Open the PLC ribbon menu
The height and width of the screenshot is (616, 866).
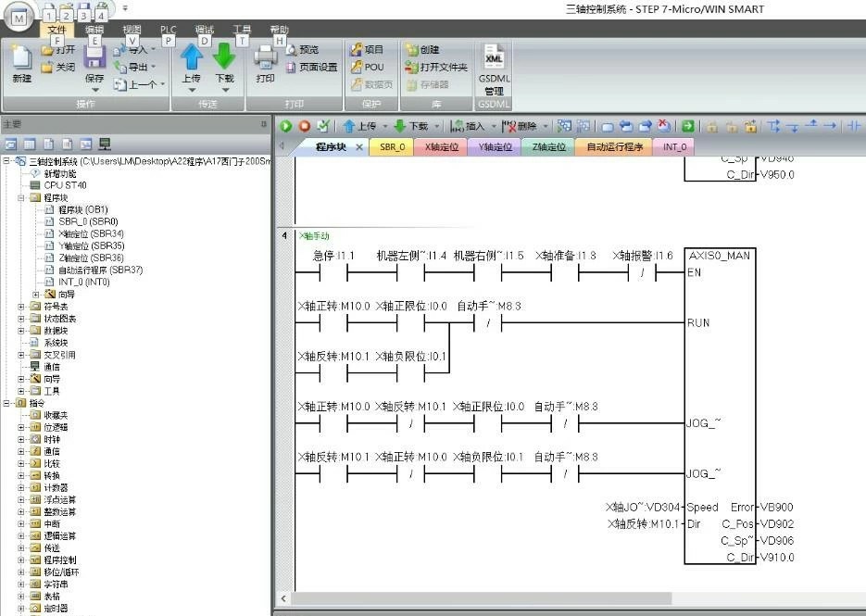coord(168,30)
